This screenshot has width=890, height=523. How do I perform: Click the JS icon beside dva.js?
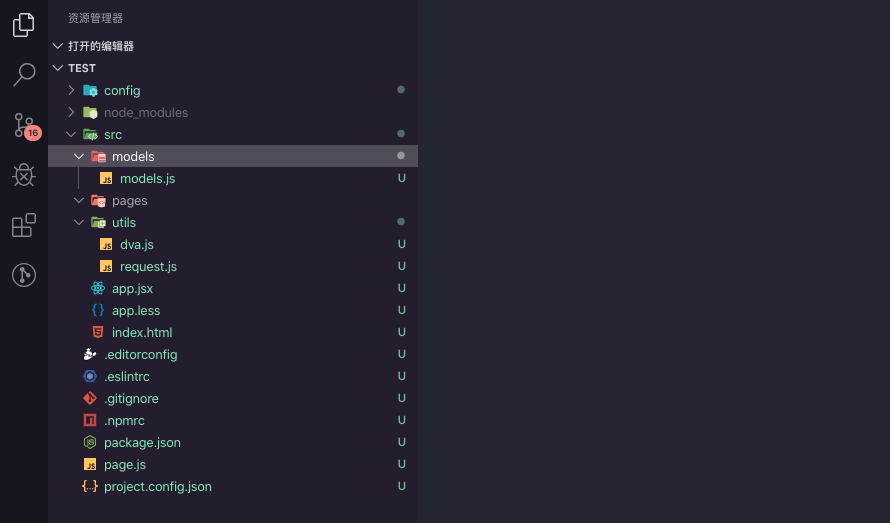106,244
